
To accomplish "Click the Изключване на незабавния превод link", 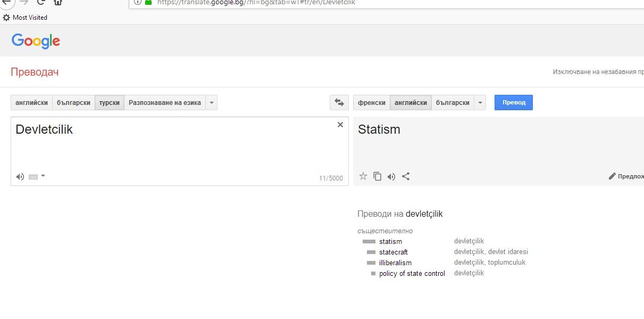I will coord(598,72).
